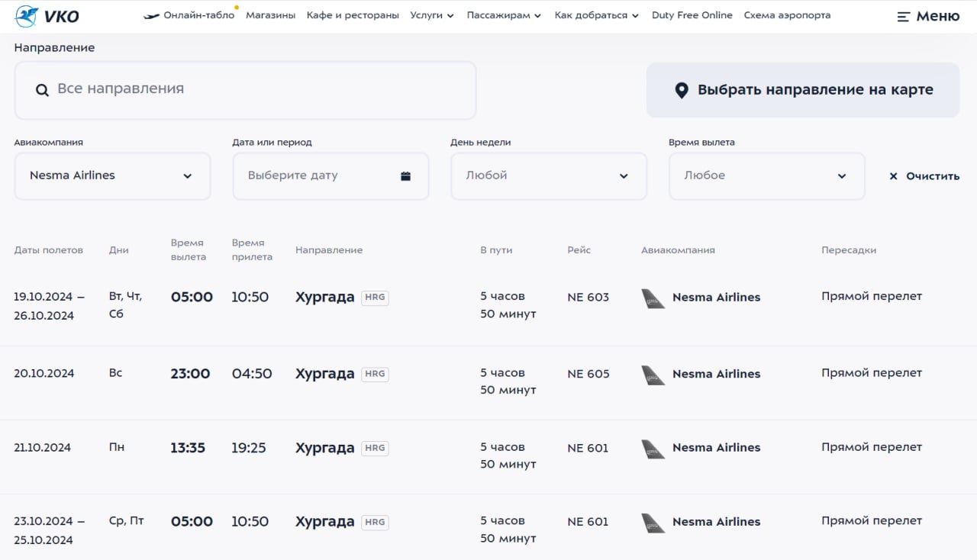Open the hamburger Меню icon

[904, 16]
